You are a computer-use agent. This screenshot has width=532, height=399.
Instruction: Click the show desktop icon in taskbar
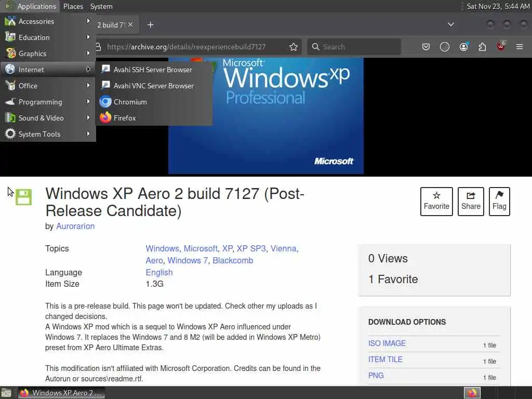coord(6,393)
